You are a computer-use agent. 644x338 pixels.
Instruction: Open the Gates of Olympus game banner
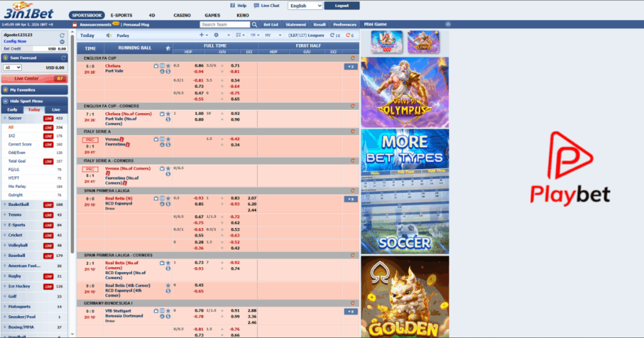405,92
